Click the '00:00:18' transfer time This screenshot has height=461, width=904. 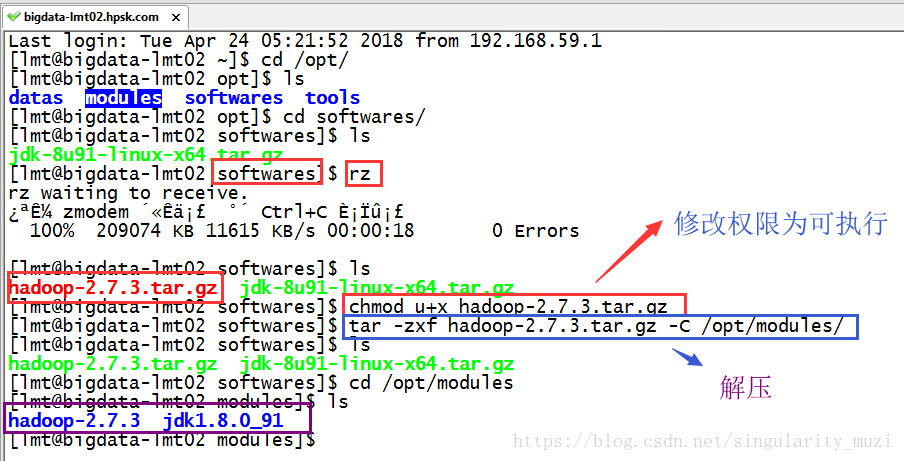click(x=371, y=231)
